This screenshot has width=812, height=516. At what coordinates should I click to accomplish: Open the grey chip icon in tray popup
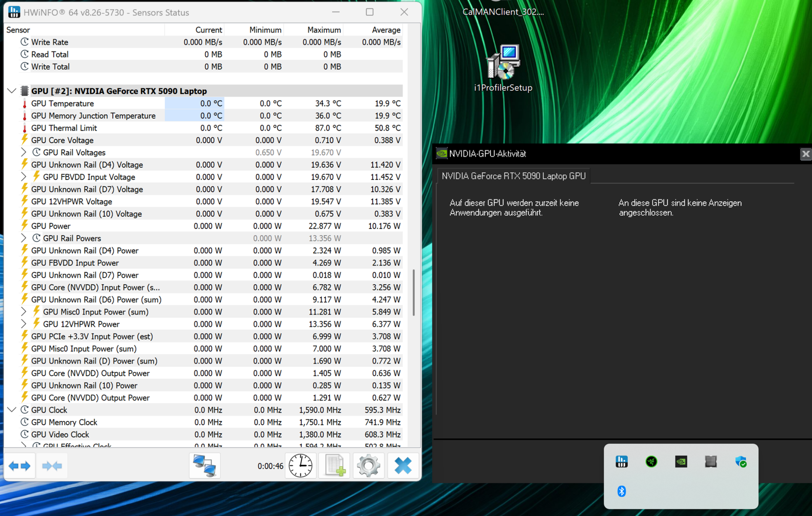click(711, 462)
